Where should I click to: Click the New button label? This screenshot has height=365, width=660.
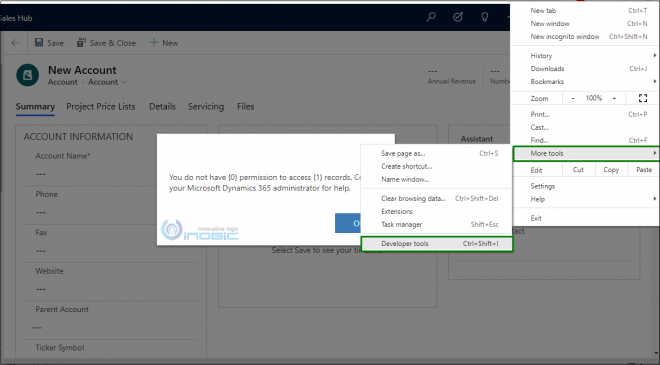tap(170, 43)
